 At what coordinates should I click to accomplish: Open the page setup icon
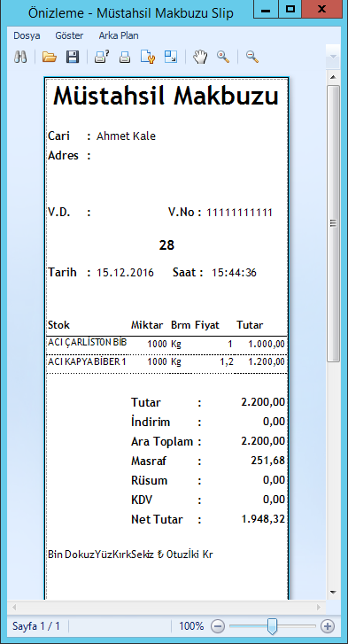click(148, 57)
